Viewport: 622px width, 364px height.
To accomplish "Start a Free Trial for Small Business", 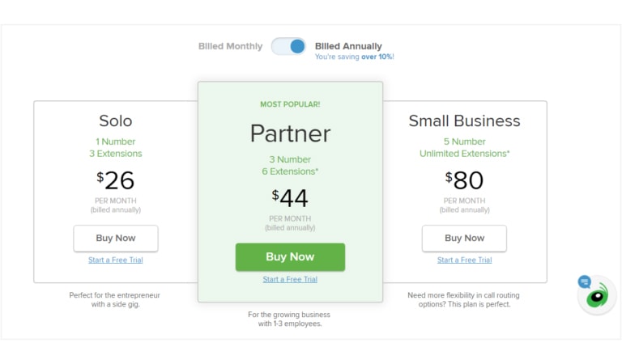I will [465, 260].
